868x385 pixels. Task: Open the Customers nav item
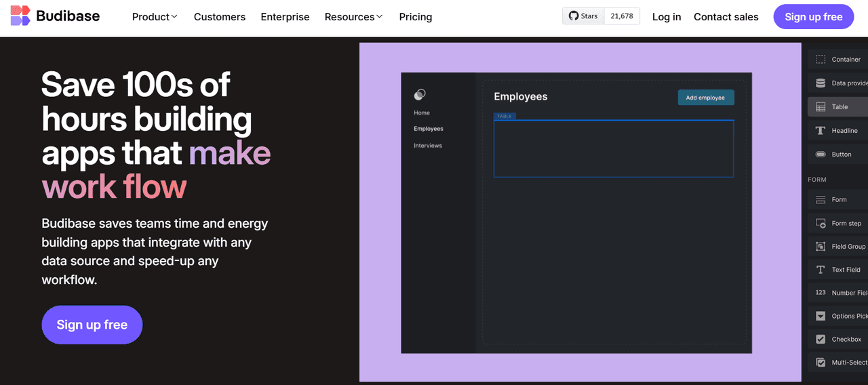point(220,17)
